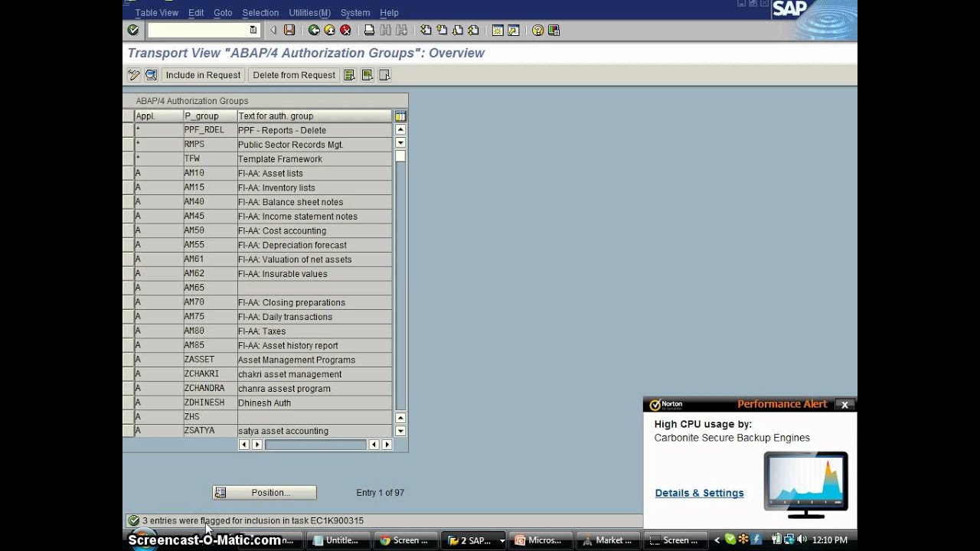Click the row selector for ZCHAKRI
Screen dimensions: 980x551
coord(128,374)
